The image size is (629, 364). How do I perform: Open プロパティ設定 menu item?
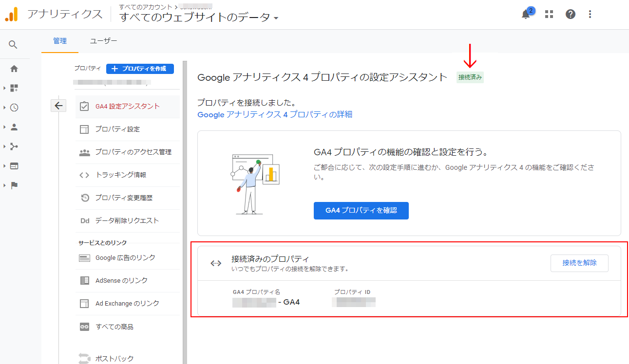[128, 129]
